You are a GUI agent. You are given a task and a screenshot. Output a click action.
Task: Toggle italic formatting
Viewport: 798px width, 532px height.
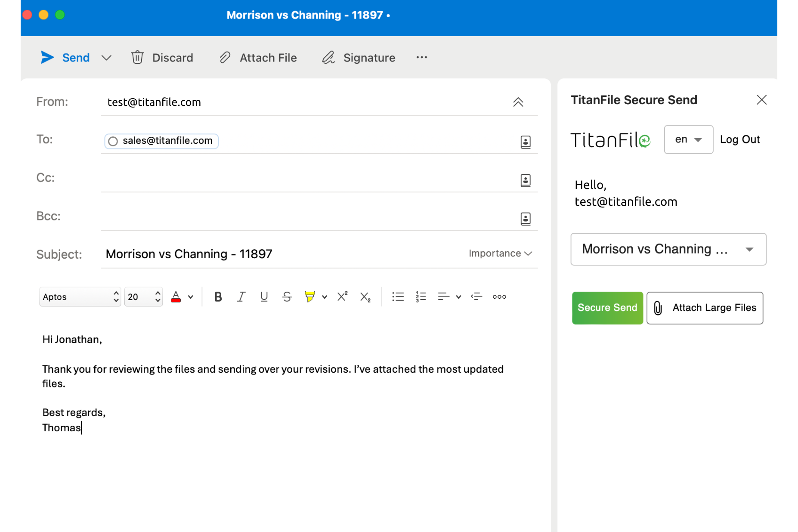241,297
